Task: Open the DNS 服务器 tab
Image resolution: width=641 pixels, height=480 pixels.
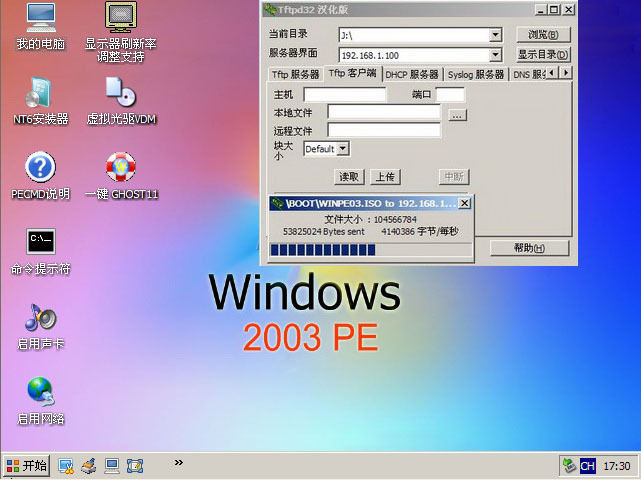Action: tap(528, 74)
